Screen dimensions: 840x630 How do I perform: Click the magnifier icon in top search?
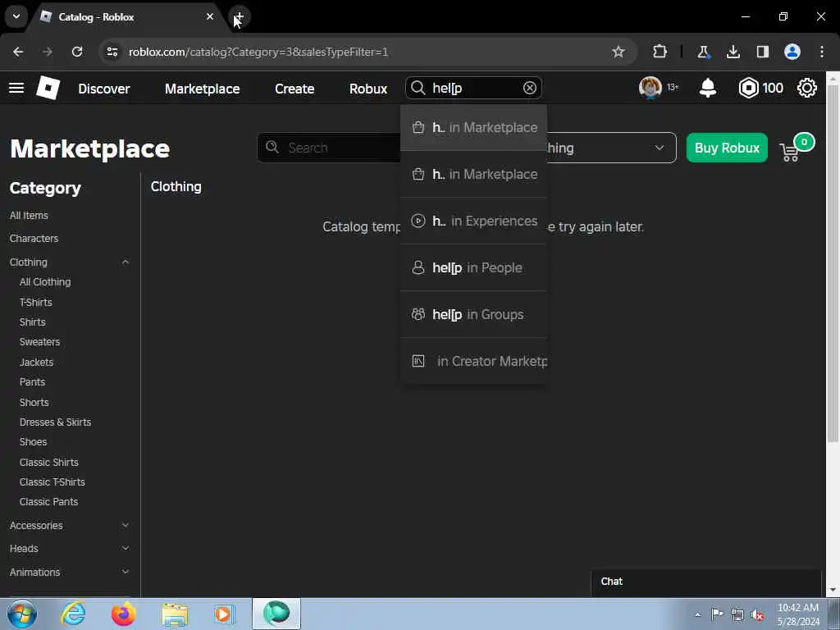[x=418, y=88]
